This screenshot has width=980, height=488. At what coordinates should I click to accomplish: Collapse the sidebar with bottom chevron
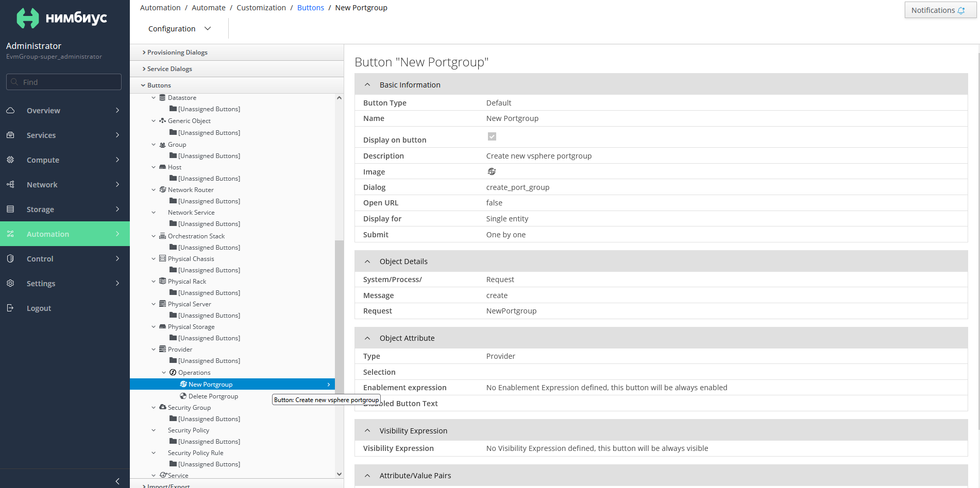pyautogui.click(x=117, y=481)
